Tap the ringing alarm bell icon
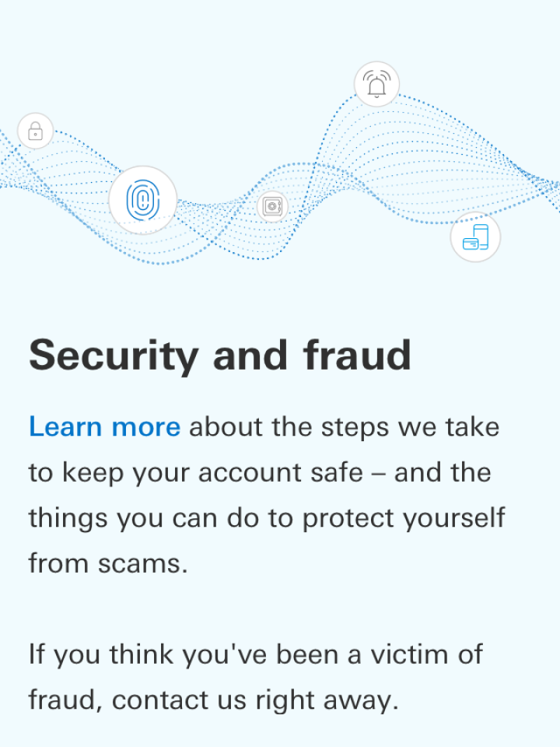Screen dimensions: 560x747 376,84
